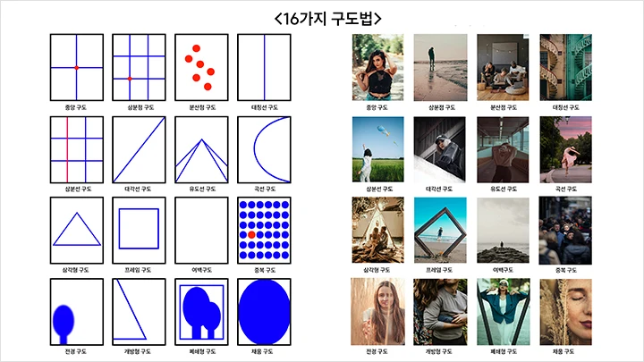Click the 여백구도 misty rocks photo
The height and width of the screenshot is (362, 644).
(503, 230)
